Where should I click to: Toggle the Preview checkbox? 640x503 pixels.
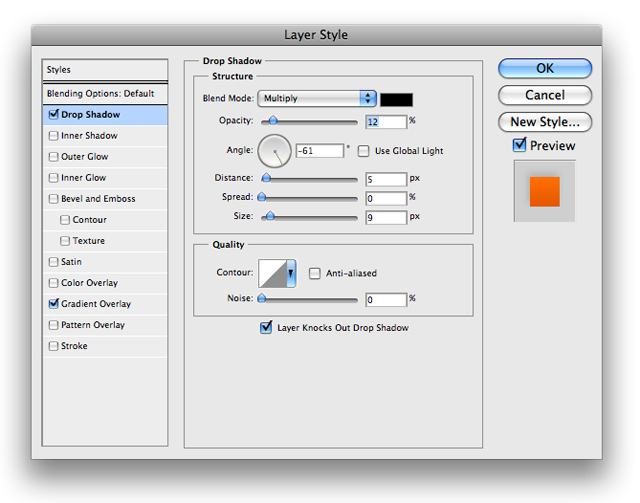(x=519, y=145)
